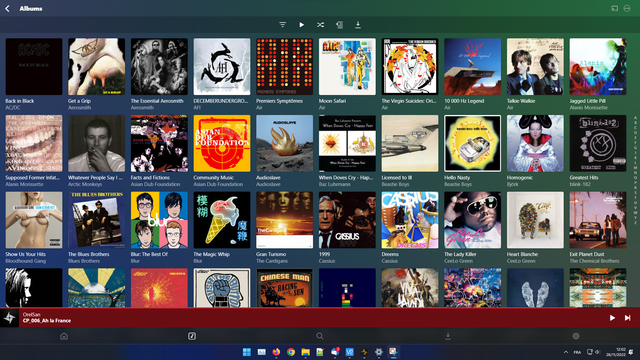The width and height of the screenshot is (640, 360).
Task: Open the filter options in the toolbar
Action: pos(282,25)
